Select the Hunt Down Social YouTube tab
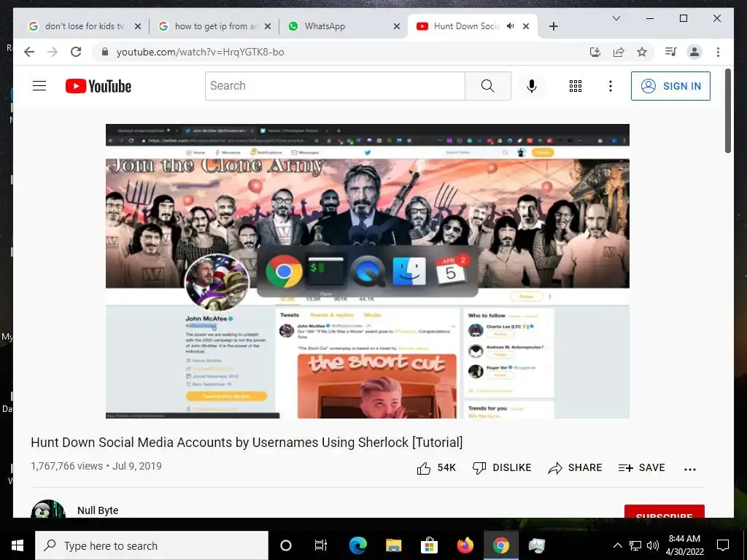 coord(465,26)
